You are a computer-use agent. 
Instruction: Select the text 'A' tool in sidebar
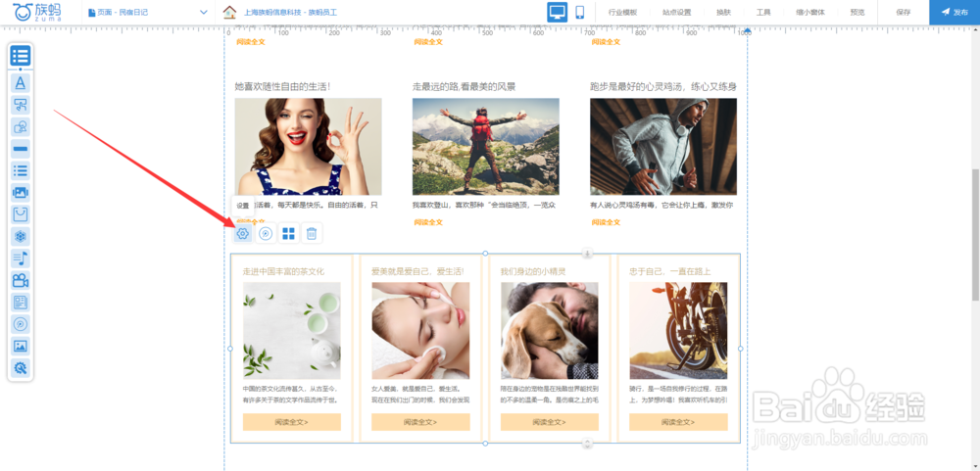20,82
